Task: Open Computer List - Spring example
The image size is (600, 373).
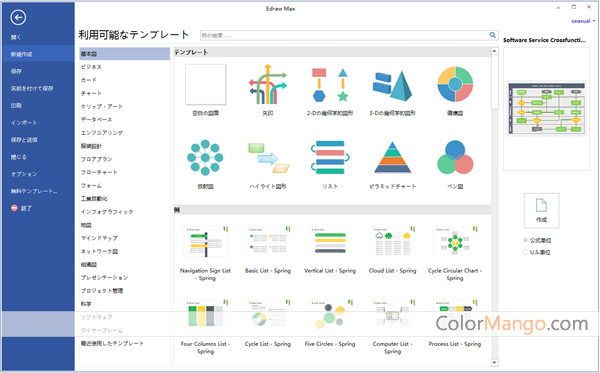Action: [x=392, y=315]
